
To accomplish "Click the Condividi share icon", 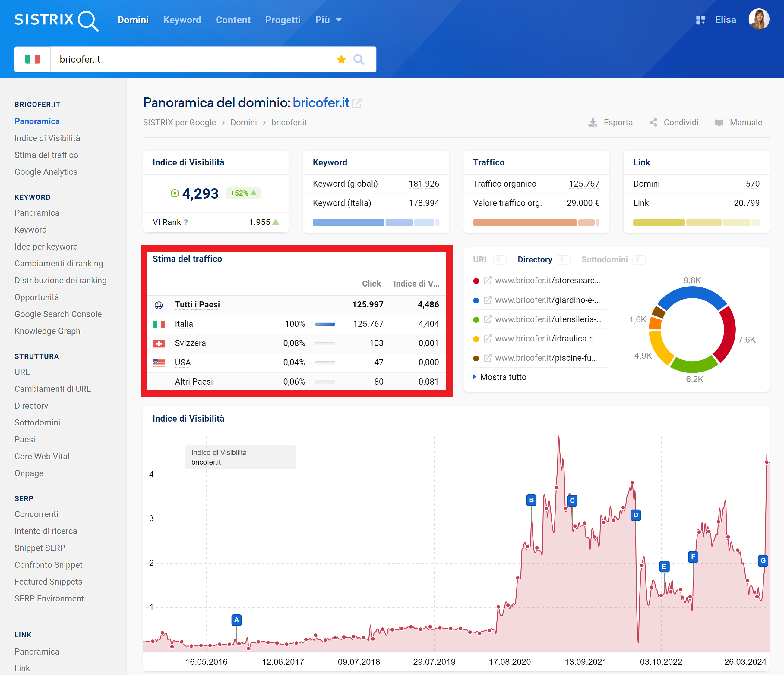I will (x=653, y=123).
